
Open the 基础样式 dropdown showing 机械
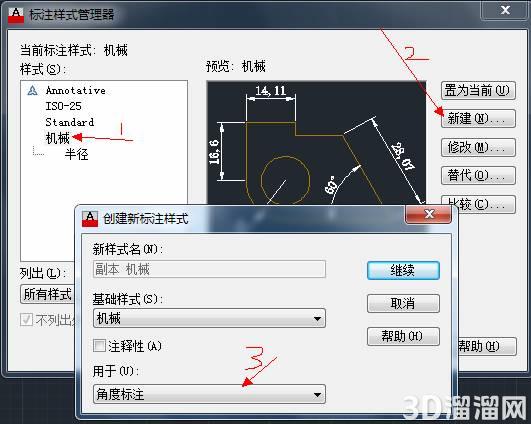coord(209,318)
